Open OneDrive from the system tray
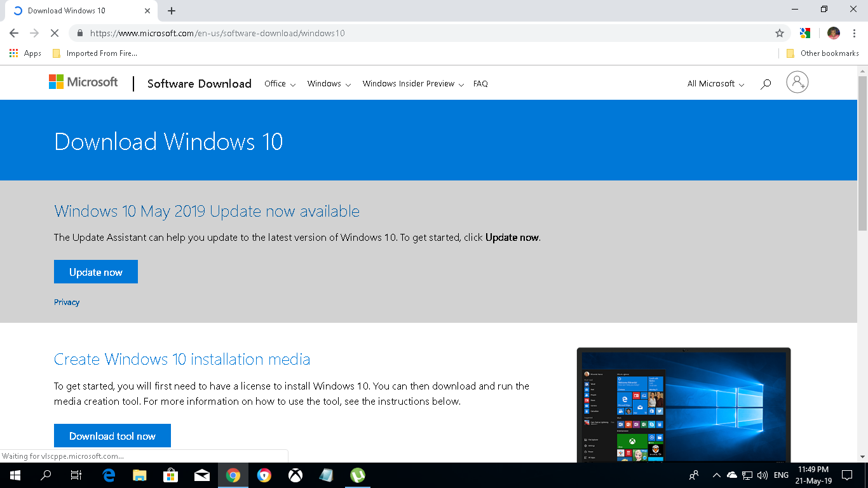The width and height of the screenshot is (868, 488). [732, 475]
